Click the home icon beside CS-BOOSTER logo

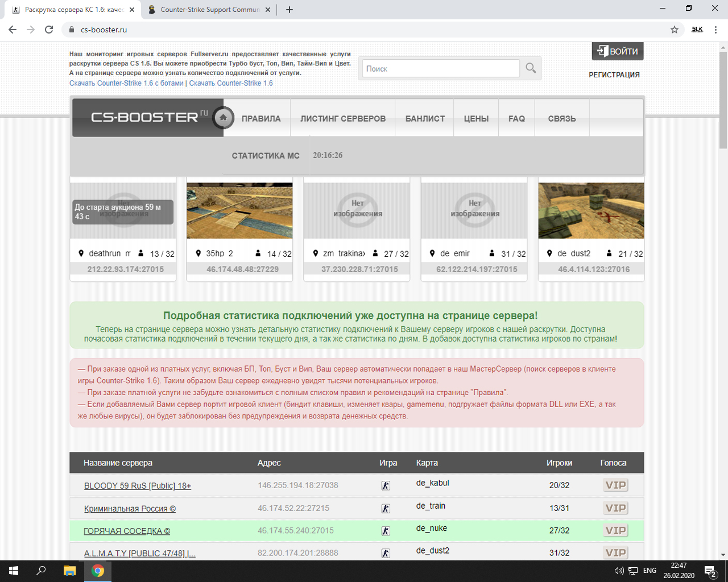(224, 118)
